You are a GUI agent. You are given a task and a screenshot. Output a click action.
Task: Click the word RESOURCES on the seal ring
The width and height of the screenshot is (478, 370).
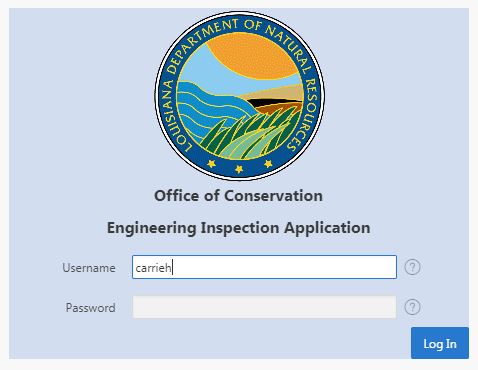click(304, 115)
